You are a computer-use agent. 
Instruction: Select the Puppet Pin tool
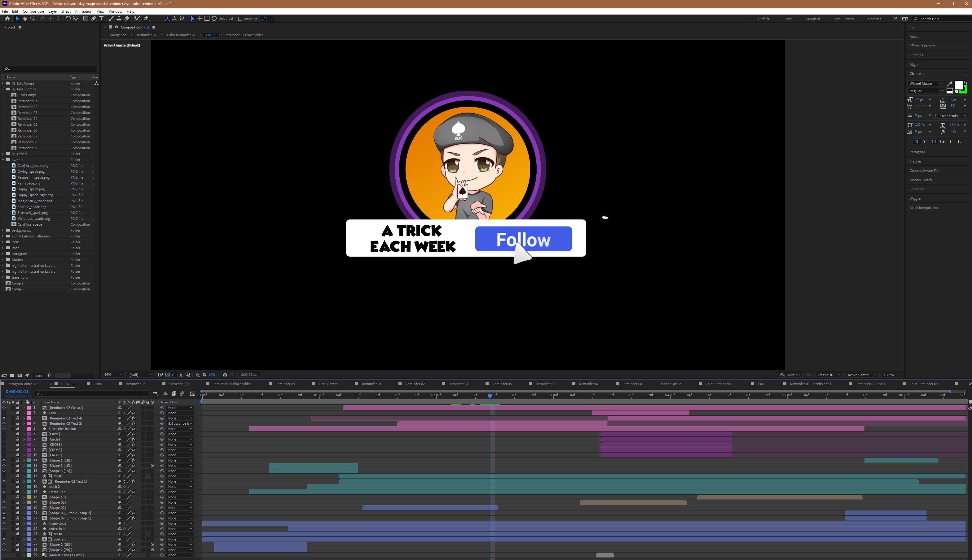click(x=147, y=19)
